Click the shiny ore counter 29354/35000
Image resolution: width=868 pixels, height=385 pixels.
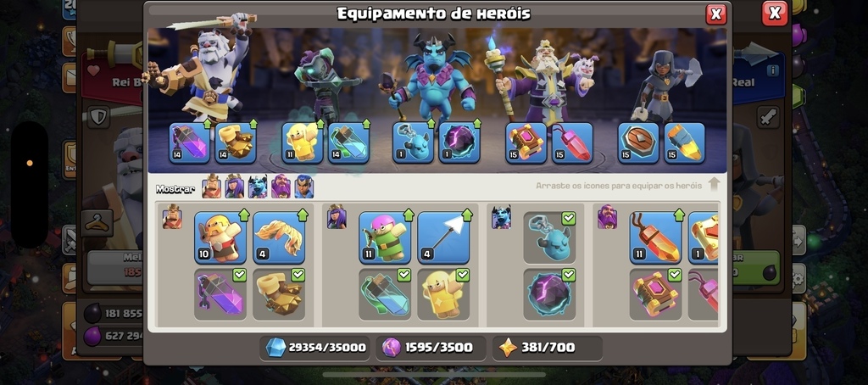coord(315,348)
